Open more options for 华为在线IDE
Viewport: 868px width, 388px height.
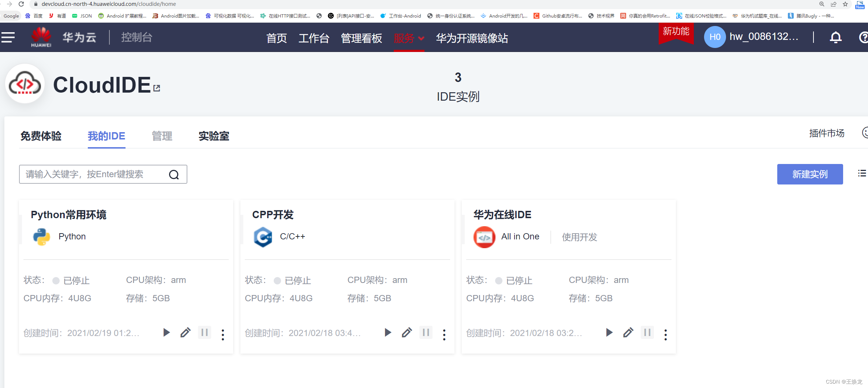pos(666,334)
